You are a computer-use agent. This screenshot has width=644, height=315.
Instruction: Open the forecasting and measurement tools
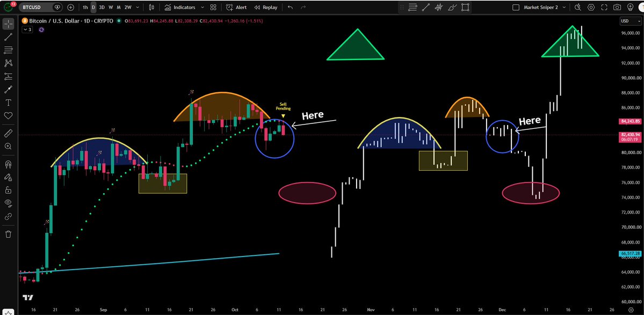click(8, 76)
